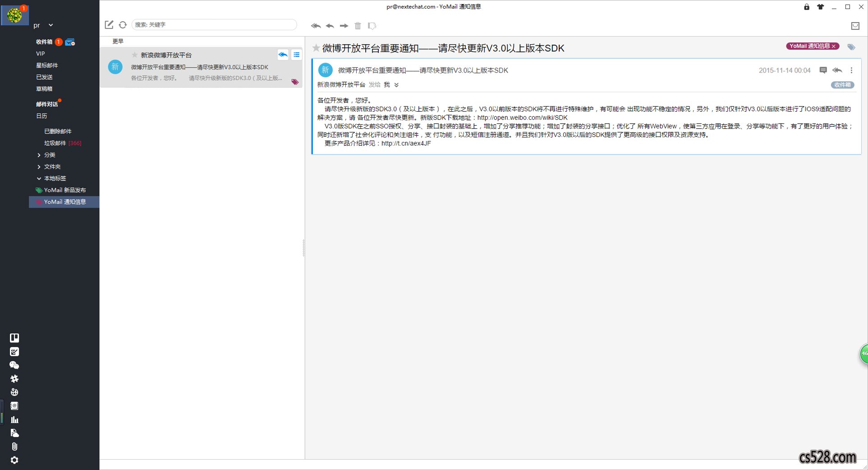Click the timestamp 2015-11-14 00:04
The width and height of the screenshot is (868, 470).
[785, 70]
